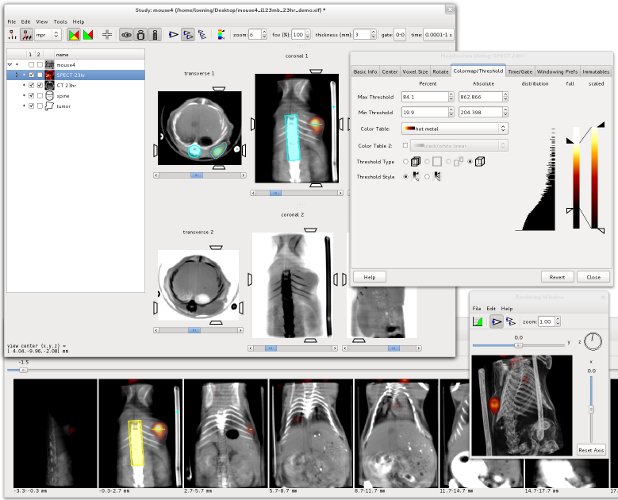The width and height of the screenshot is (618, 500).
Task: Switch to the Voxel Size tab
Action: [x=415, y=72]
